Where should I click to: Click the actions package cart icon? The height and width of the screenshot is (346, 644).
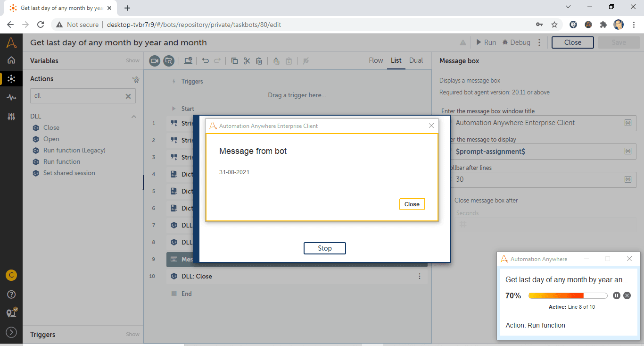pos(136,79)
